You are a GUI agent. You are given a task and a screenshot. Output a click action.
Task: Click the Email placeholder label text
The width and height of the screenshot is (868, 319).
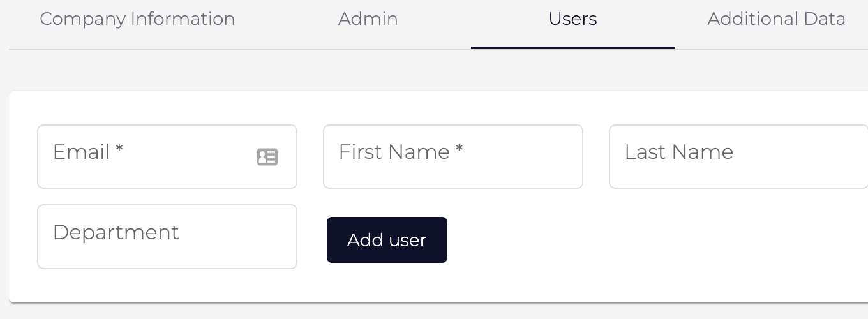click(82, 152)
